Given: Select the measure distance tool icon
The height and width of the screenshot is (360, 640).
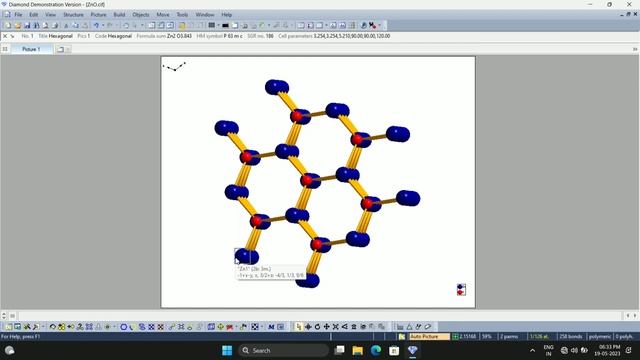Looking at the screenshot, I should coord(400,327).
